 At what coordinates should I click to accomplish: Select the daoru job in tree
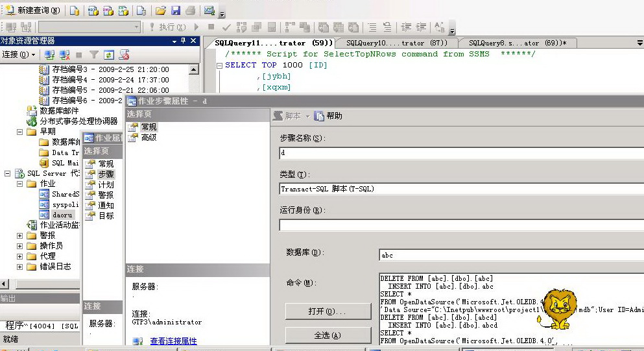[62, 215]
